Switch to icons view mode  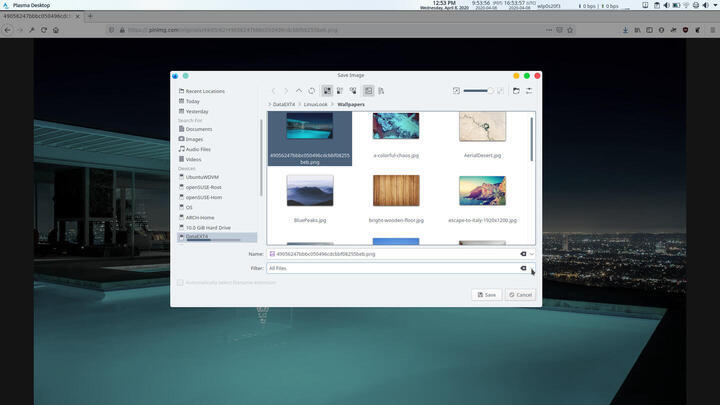point(327,91)
